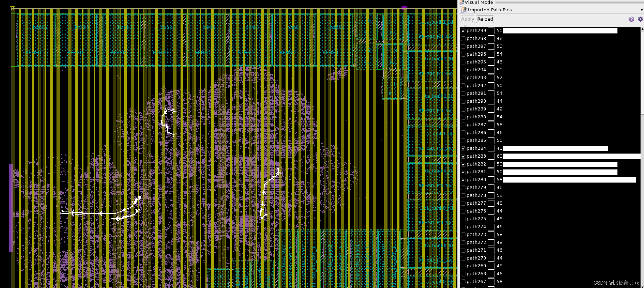644x288 pixels.
Task: Click the path list vertical scrollbar thumb
Action: (642, 73)
